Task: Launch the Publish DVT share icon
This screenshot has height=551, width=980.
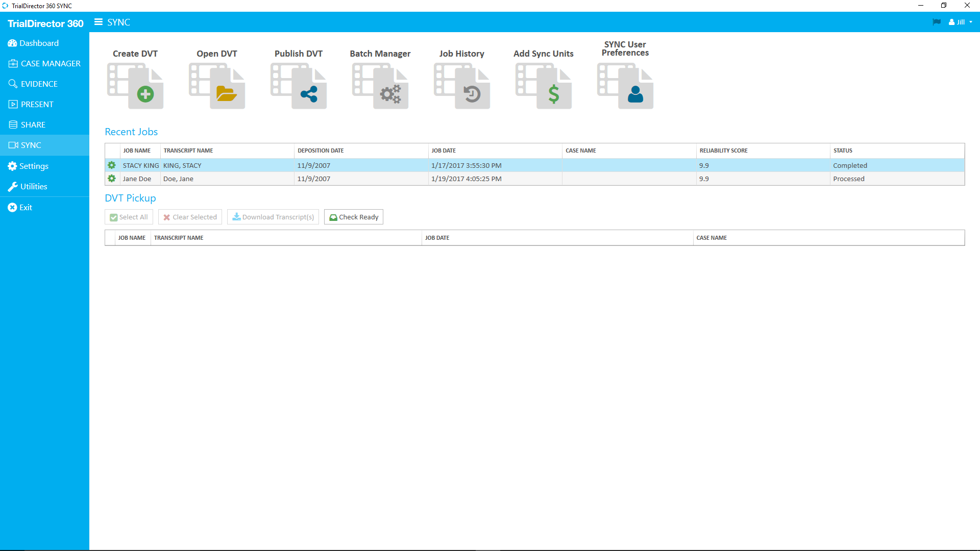Action: (299, 86)
